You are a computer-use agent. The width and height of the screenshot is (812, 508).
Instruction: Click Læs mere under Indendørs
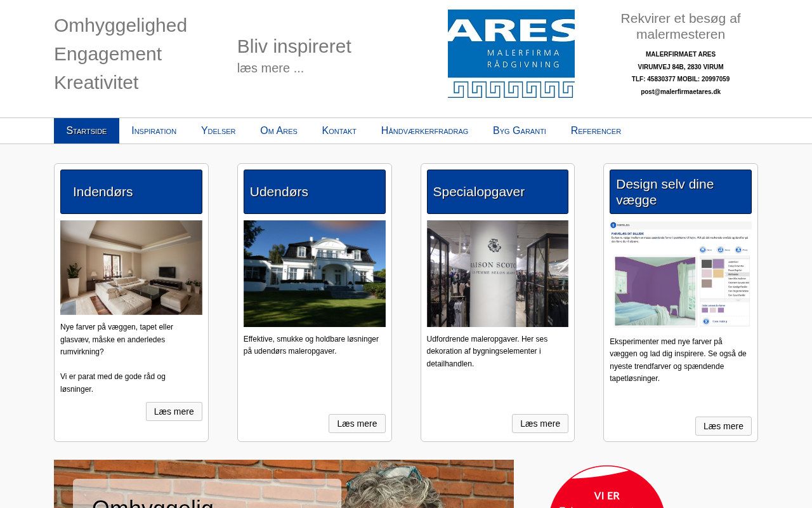point(174,411)
